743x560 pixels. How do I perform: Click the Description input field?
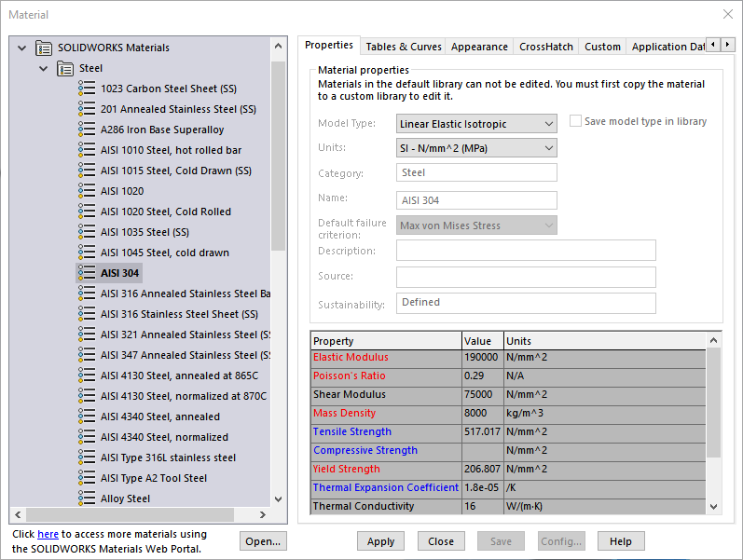(526, 251)
